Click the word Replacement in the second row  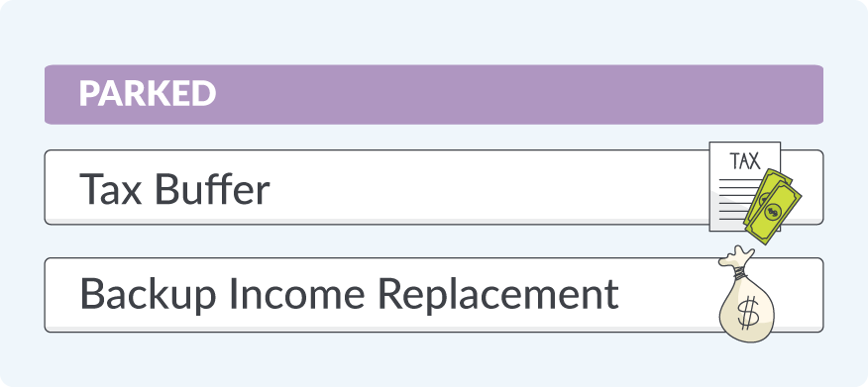(498, 295)
